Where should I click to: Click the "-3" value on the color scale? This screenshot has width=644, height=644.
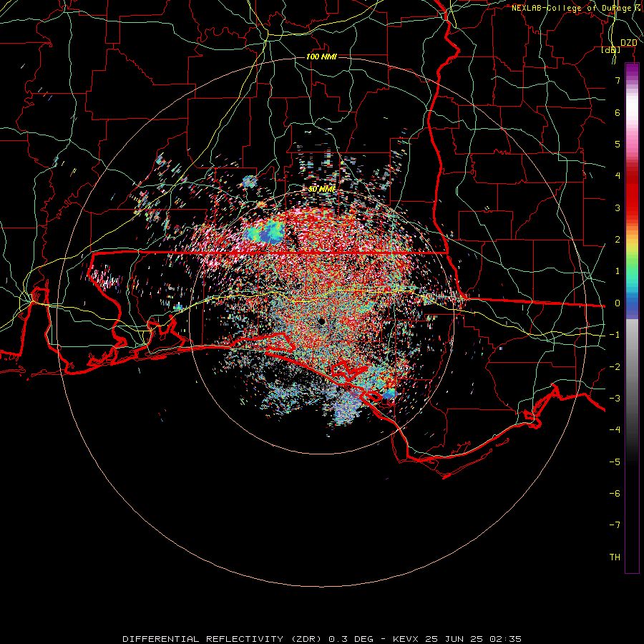point(615,399)
